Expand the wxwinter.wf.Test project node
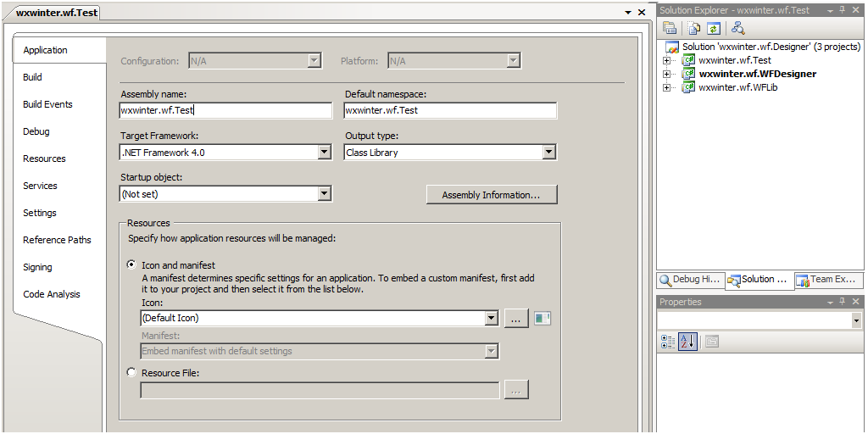 pyautogui.click(x=667, y=60)
